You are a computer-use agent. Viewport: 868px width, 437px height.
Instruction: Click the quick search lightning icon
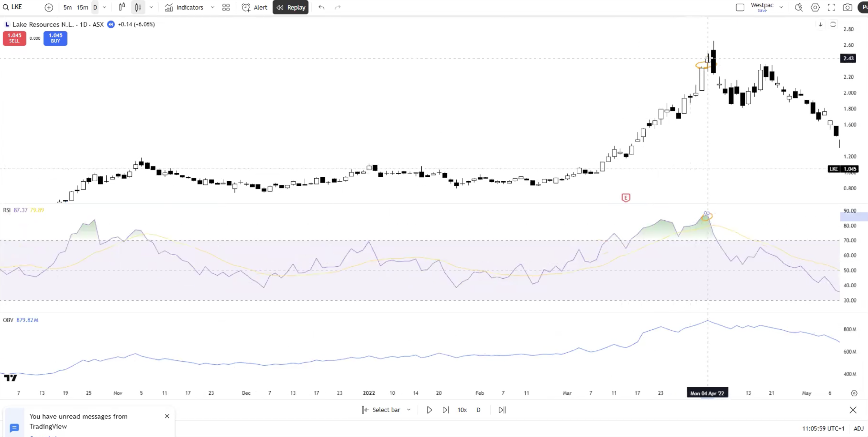pyautogui.click(x=799, y=7)
